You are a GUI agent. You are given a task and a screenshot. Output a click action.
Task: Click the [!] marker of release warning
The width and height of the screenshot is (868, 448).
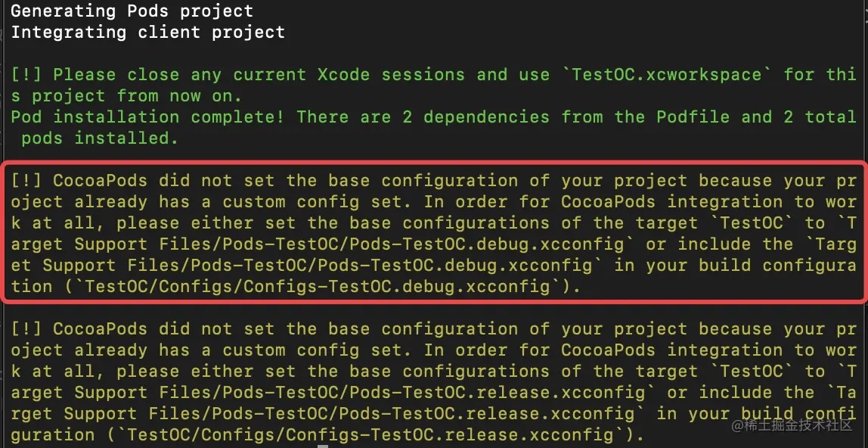pos(26,329)
